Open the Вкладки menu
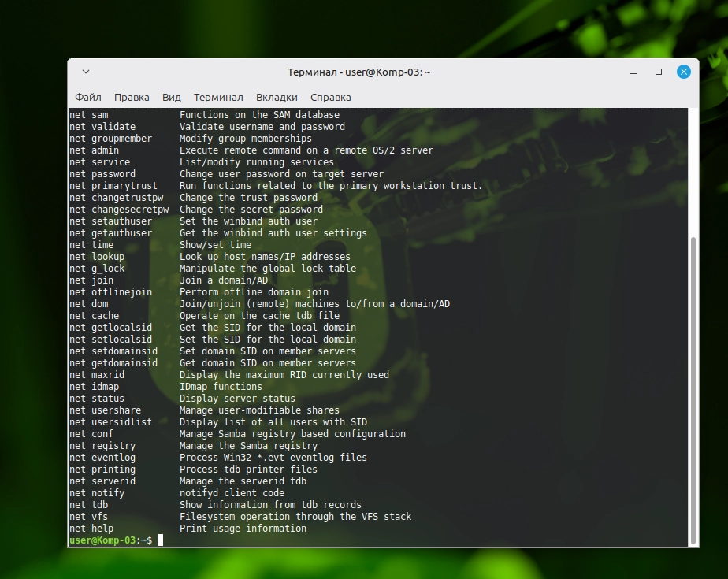Screen dimensions: 728x579 (x=277, y=98)
